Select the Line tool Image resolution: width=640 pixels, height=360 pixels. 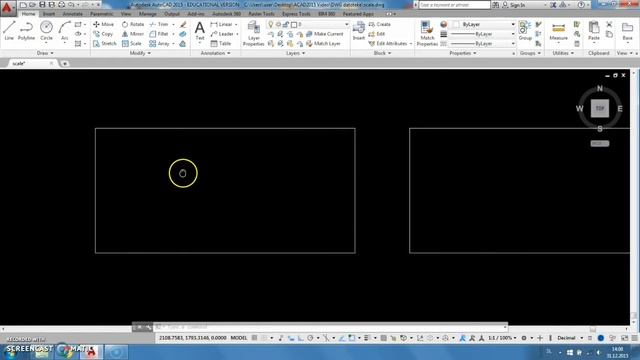[9, 31]
